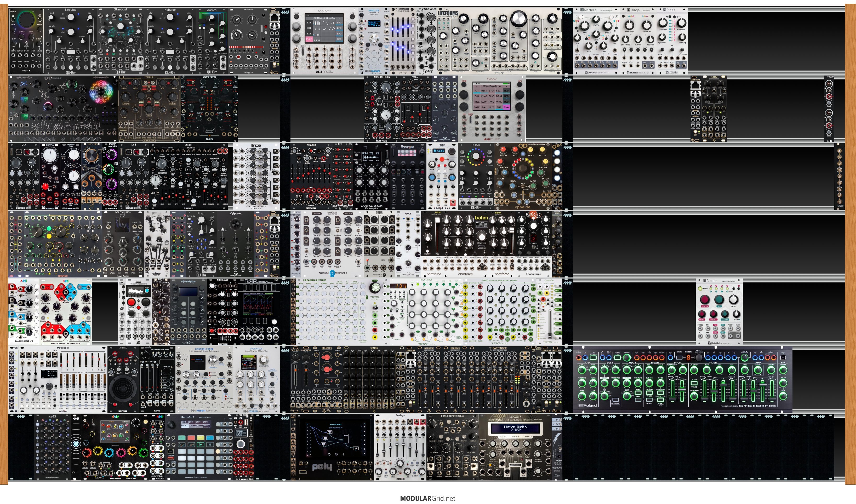Select the Qu-Bit Aurora module
Image resolution: width=856 pixels, height=504 pixels.
click(212, 41)
